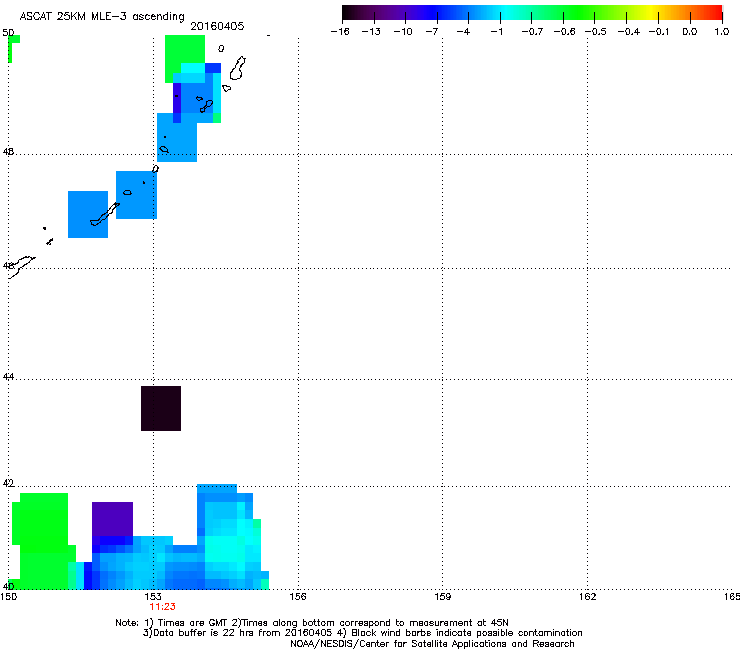Click the colorbar label '-13'
This screenshot has width=740, height=650.
[x=371, y=32]
